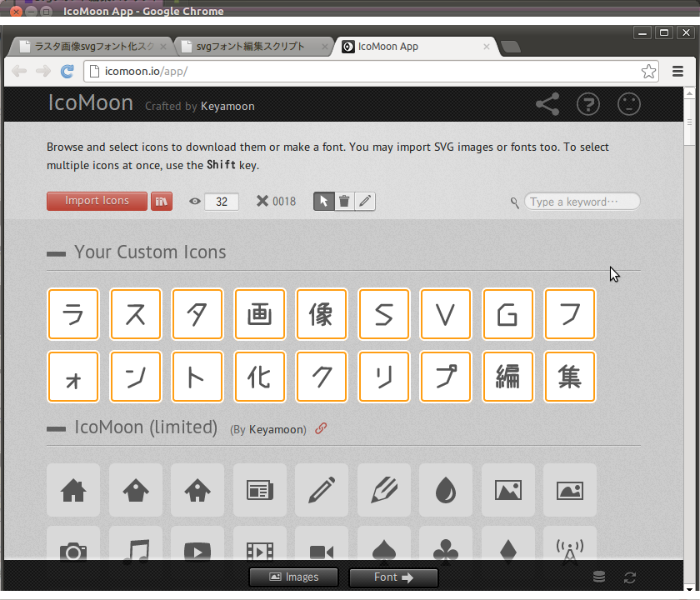
Task: Select the custom icon ラ
Action: click(x=73, y=314)
